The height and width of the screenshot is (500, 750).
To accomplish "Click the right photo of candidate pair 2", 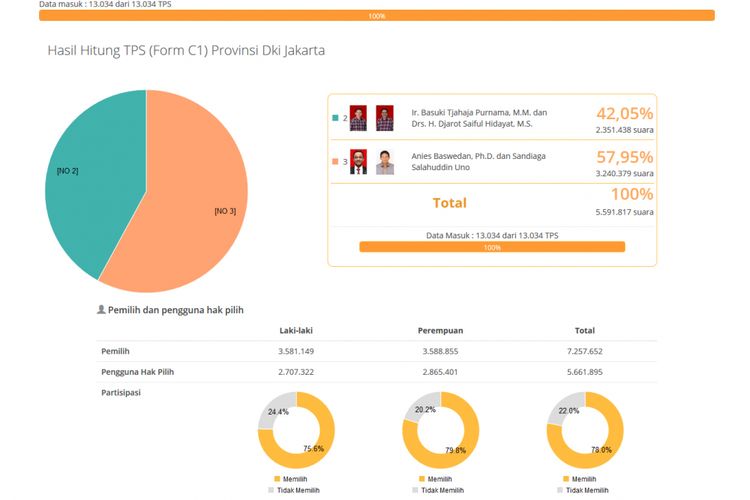I will pyautogui.click(x=385, y=118).
